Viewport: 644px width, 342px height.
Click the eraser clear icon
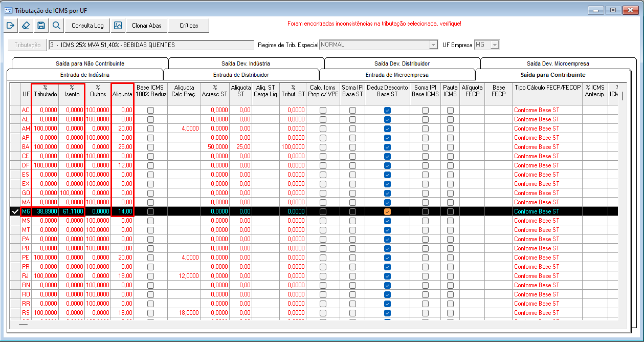click(26, 26)
